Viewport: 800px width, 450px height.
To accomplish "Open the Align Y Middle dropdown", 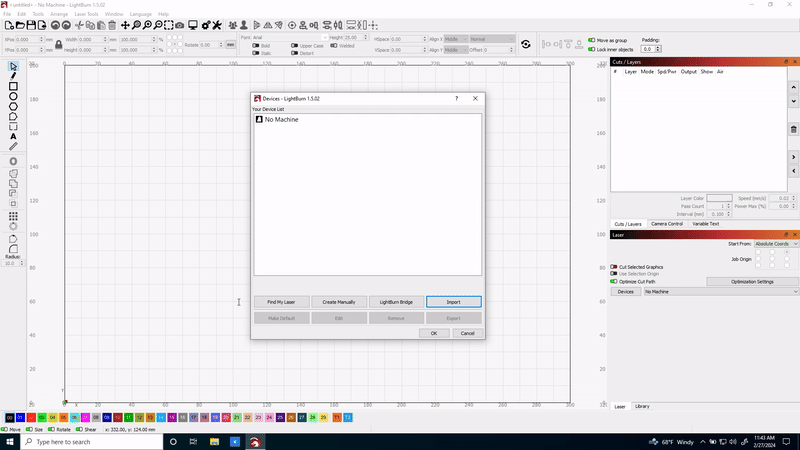I will point(456,50).
